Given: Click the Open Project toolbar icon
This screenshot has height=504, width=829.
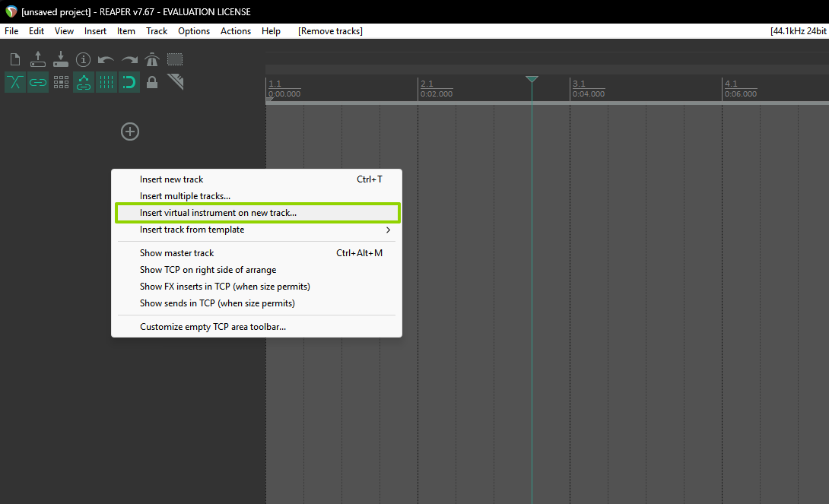Looking at the screenshot, I should [38, 59].
